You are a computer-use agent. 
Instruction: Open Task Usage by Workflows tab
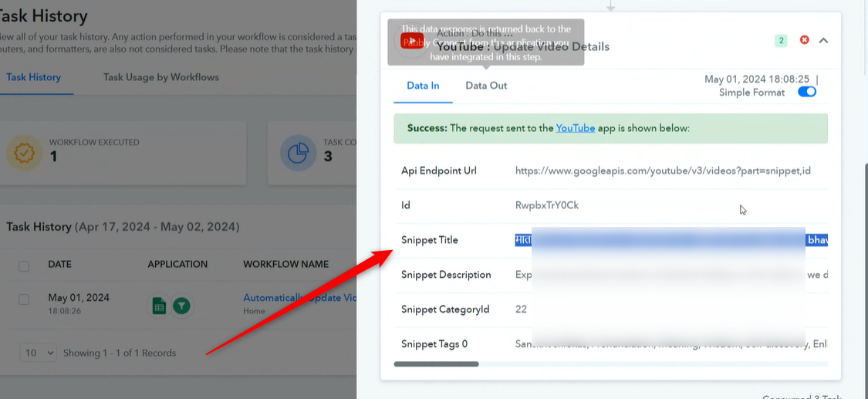pos(161,77)
